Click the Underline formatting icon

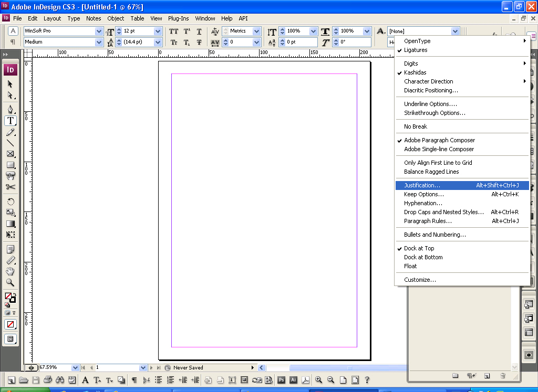click(x=199, y=31)
